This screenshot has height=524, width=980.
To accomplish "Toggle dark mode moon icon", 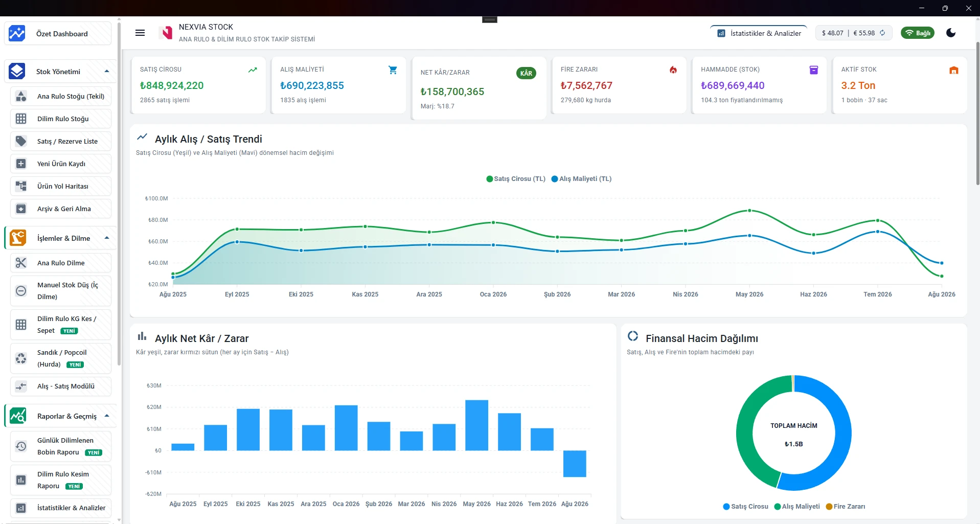I will 951,33.
